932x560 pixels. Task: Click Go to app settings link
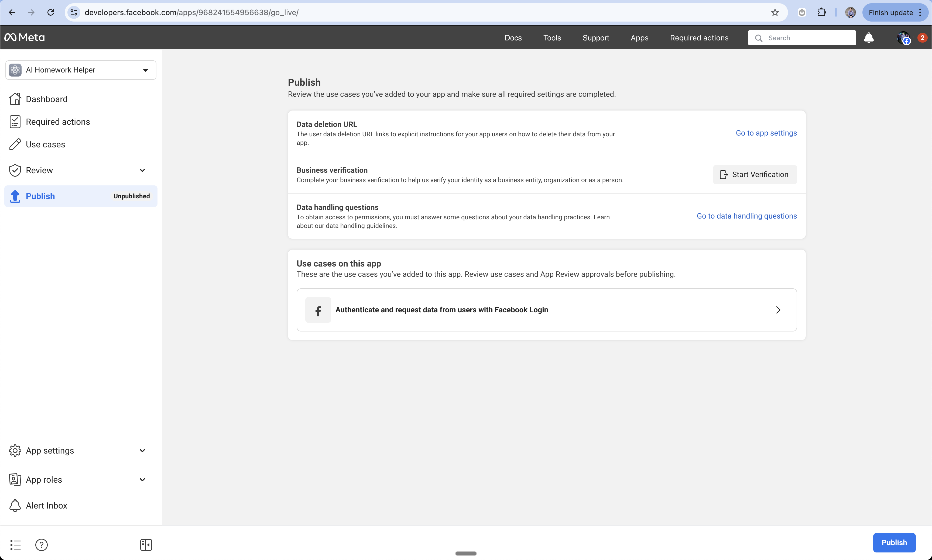(766, 133)
